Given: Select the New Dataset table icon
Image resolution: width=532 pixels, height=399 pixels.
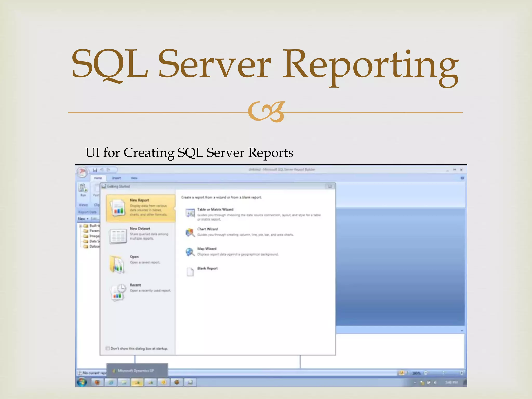Looking at the screenshot, I should (x=118, y=236).
